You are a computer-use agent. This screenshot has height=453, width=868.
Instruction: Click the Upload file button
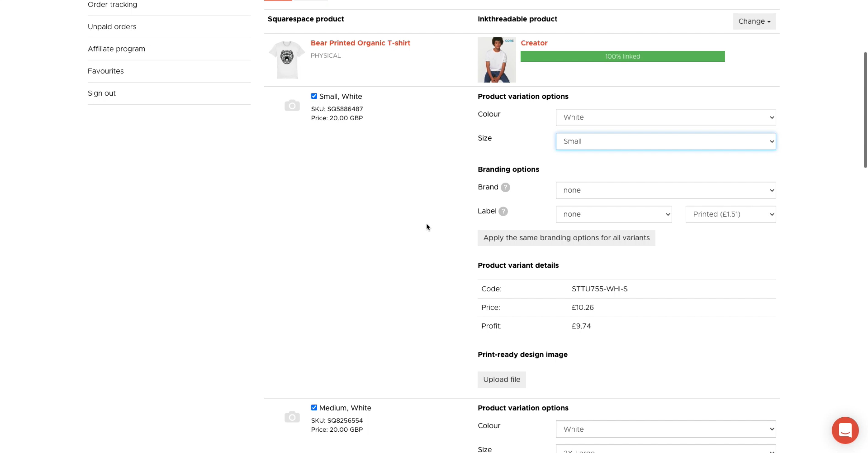click(x=501, y=380)
